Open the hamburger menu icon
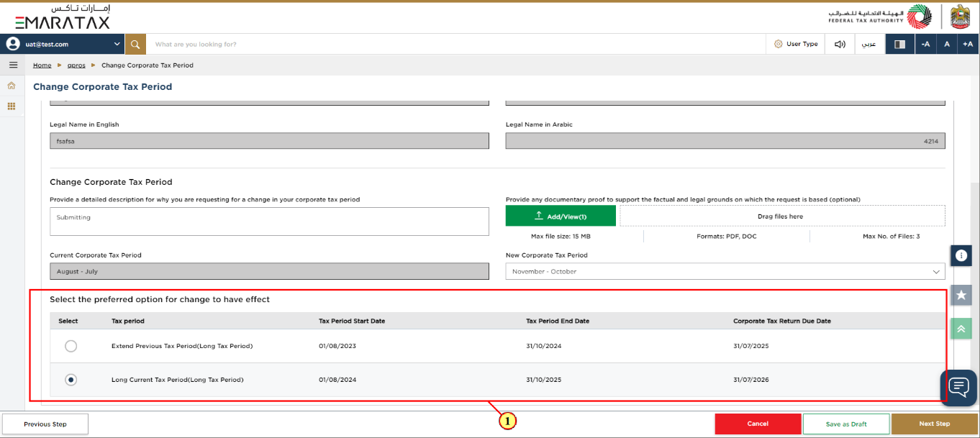This screenshot has width=980, height=438. pos(12,65)
